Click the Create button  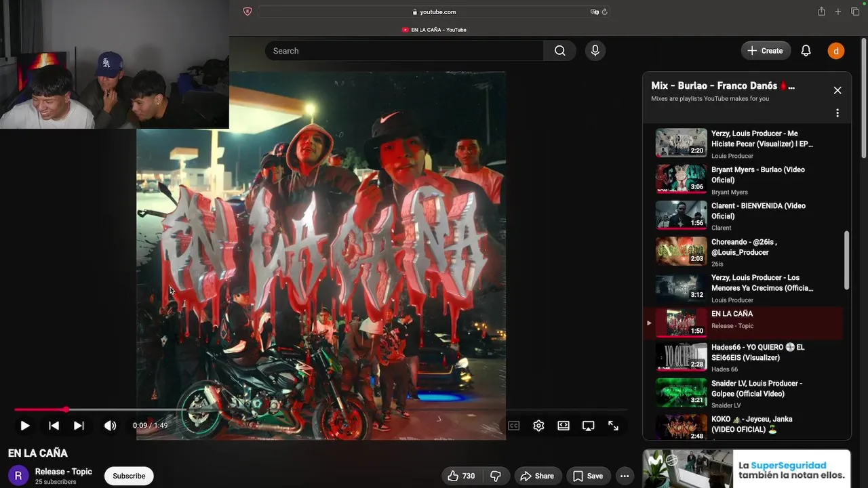point(765,51)
